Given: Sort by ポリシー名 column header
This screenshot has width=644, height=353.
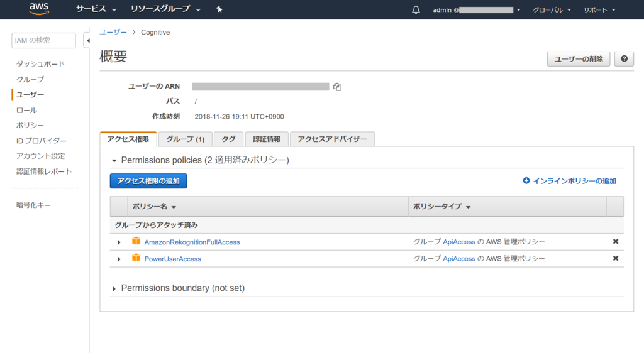Looking at the screenshot, I should coord(154,207).
